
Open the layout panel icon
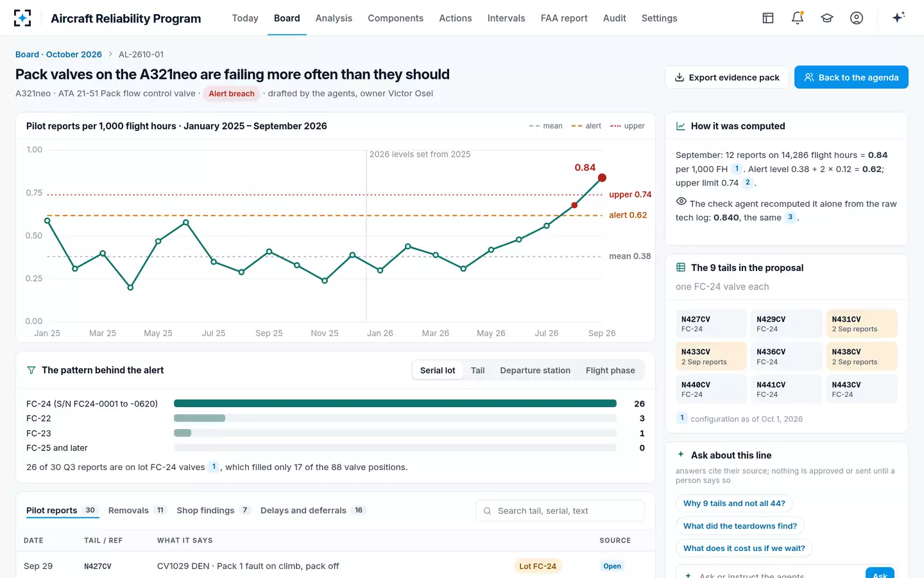pos(768,18)
